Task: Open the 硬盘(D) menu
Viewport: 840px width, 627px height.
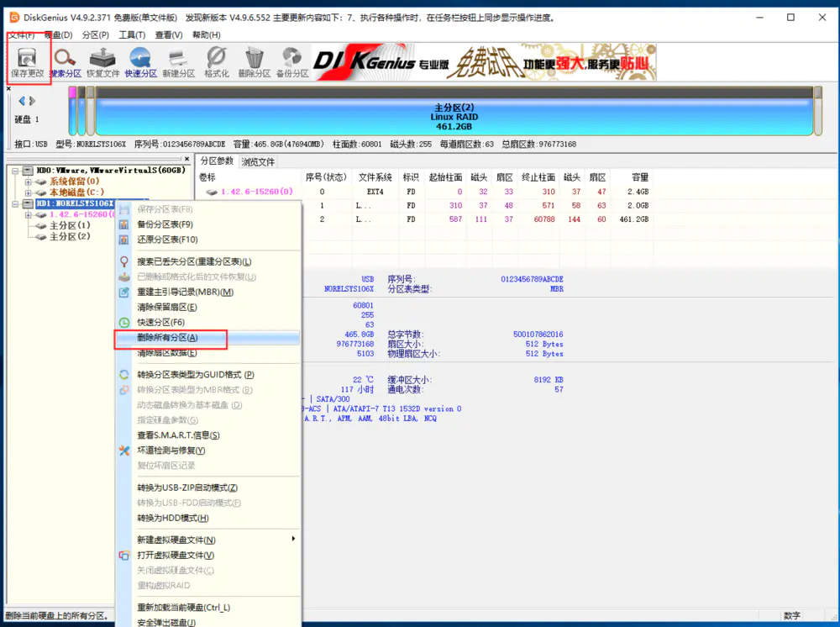Action: 59,34
